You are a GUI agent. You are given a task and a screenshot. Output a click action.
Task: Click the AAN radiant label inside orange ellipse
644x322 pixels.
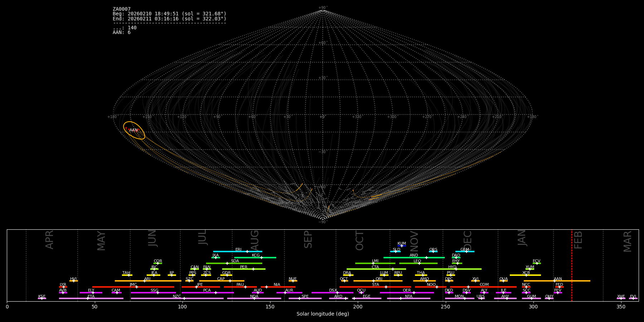click(x=133, y=130)
